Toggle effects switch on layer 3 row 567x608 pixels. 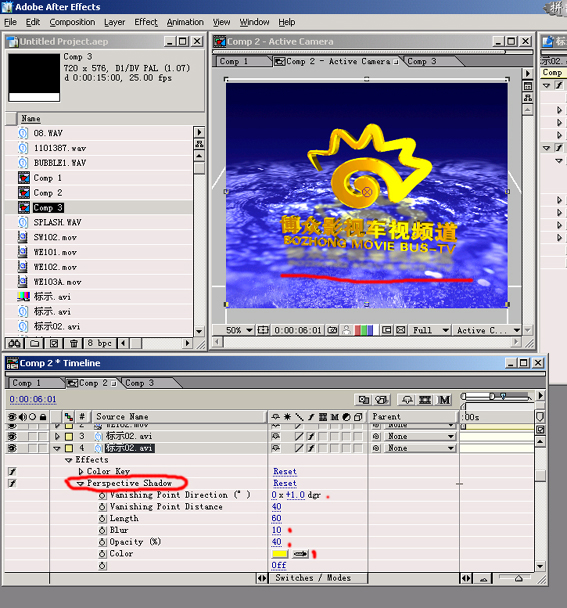click(x=311, y=437)
